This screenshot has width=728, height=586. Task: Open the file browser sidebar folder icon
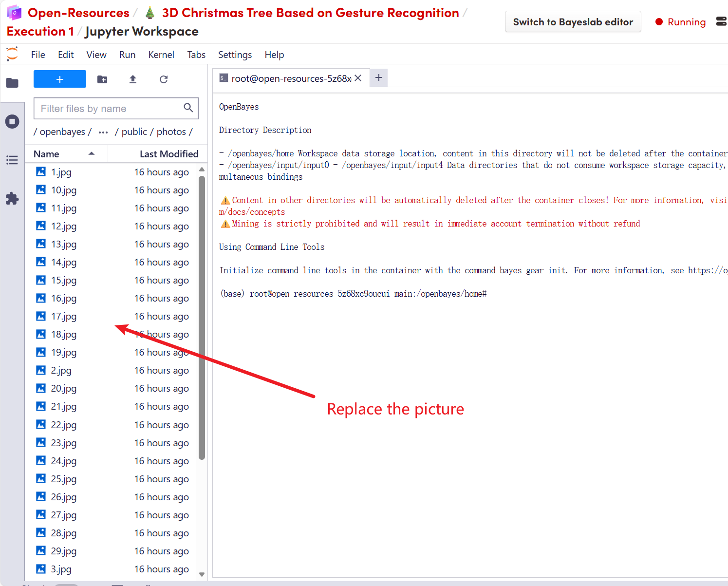tap(12, 83)
